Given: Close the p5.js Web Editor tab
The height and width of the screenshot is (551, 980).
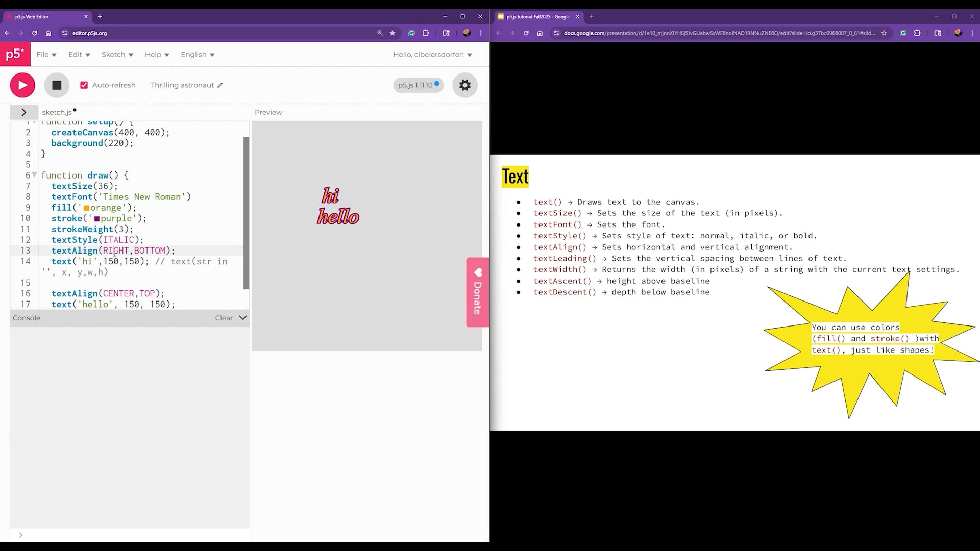Looking at the screenshot, I should (x=86, y=17).
